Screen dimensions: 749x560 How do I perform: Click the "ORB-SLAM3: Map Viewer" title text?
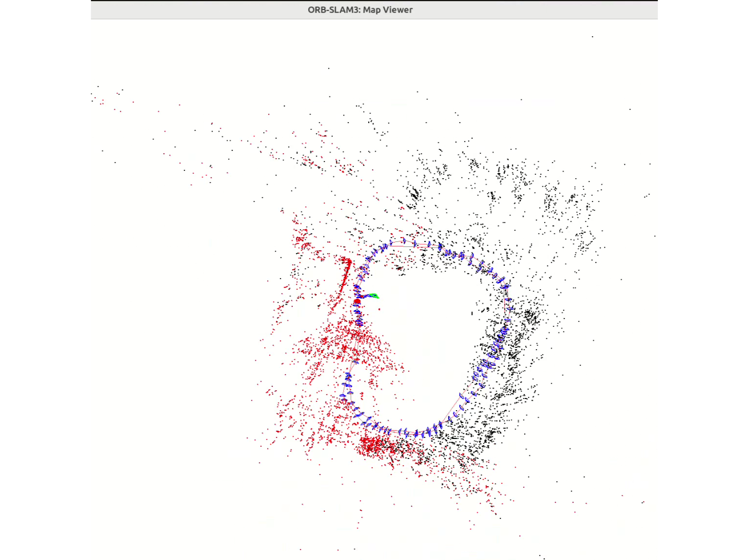click(x=360, y=10)
